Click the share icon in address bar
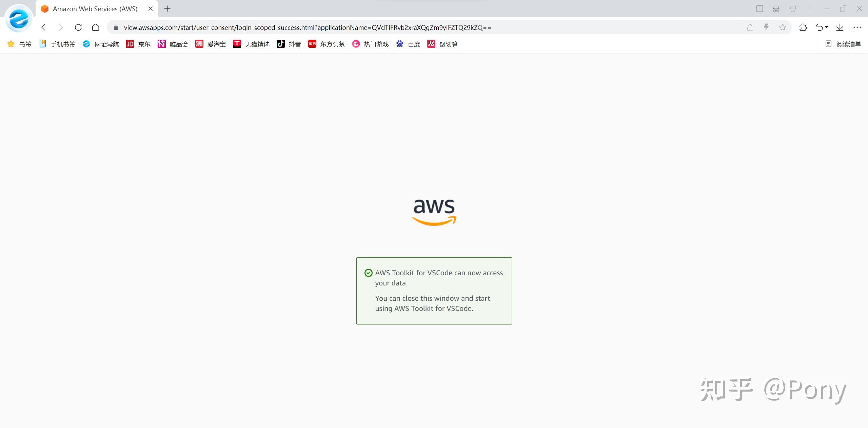The width and height of the screenshot is (868, 428). [x=750, y=27]
